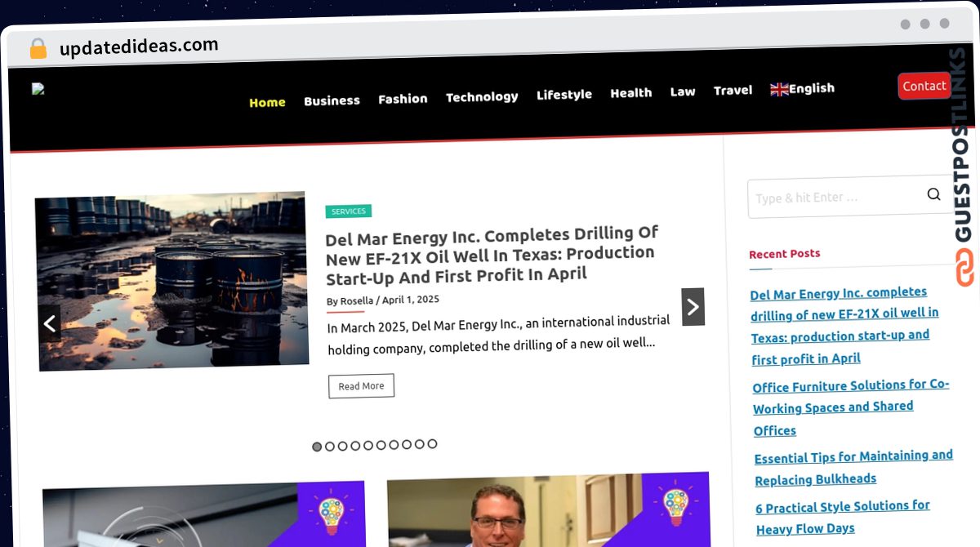Click the SERVICES category tag

point(349,211)
